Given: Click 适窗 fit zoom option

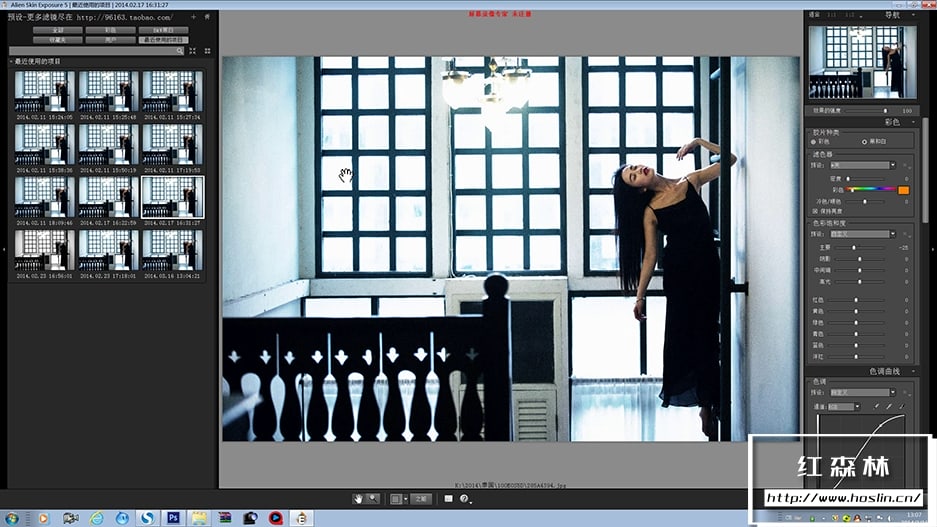Looking at the screenshot, I should [814, 15].
